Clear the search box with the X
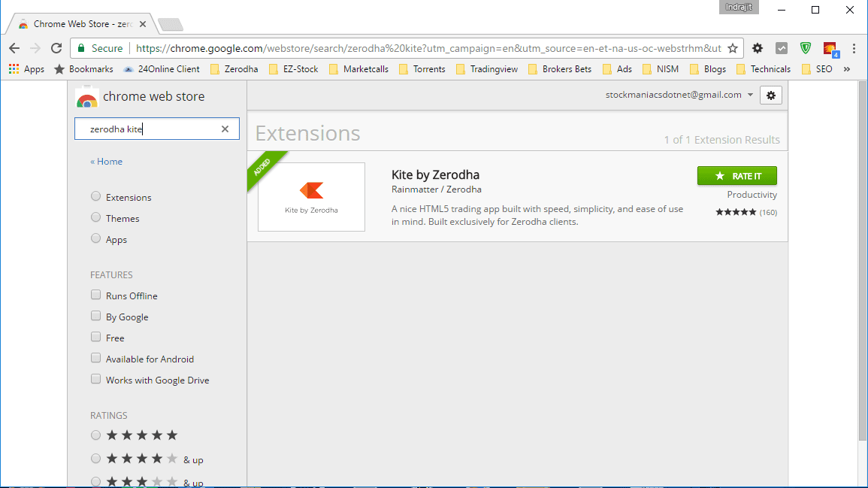 coord(225,129)
